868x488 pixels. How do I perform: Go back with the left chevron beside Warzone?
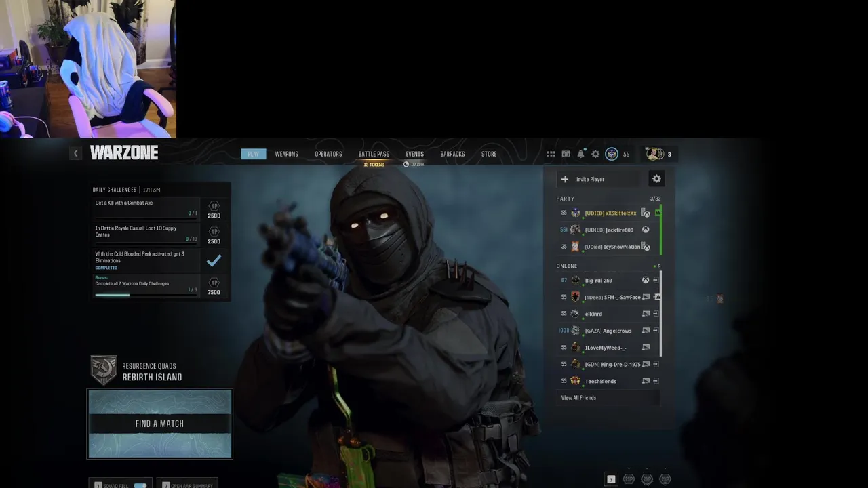coord(75,154)
